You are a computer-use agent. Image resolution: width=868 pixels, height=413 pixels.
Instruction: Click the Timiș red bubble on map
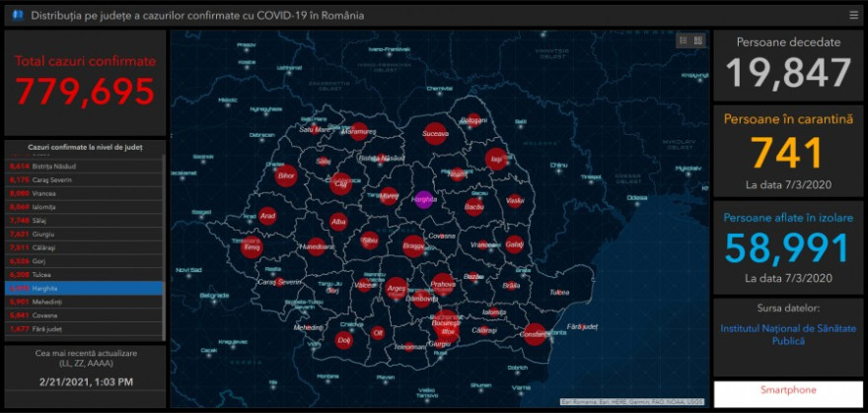pyautogui.click(x=253, y=247)
